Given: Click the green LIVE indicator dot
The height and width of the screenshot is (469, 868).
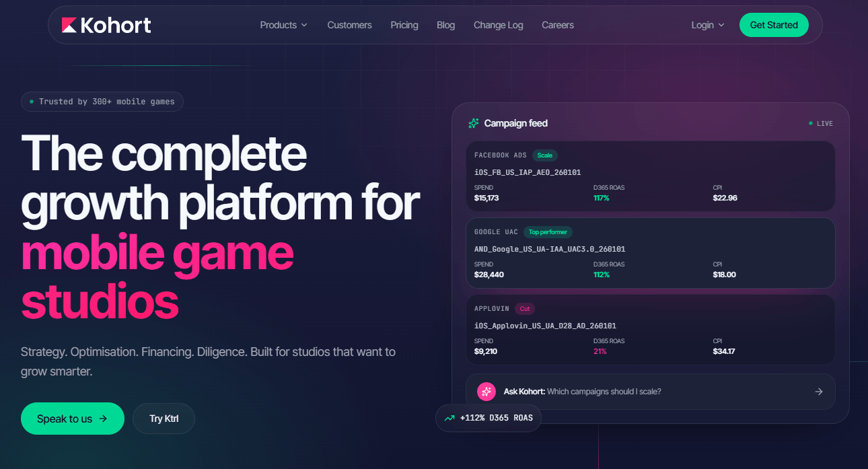Looking at the screenshot, I should [811, 124].
